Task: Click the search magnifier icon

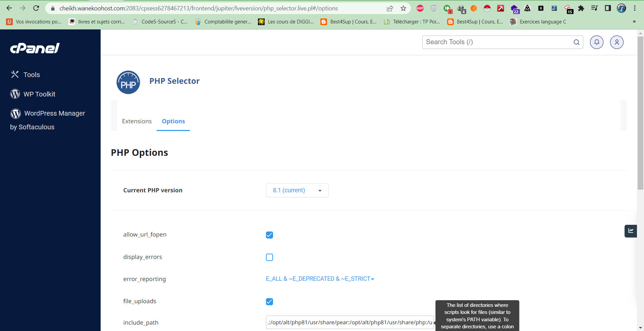Action: pyautogui.click(x=576, y=42)
